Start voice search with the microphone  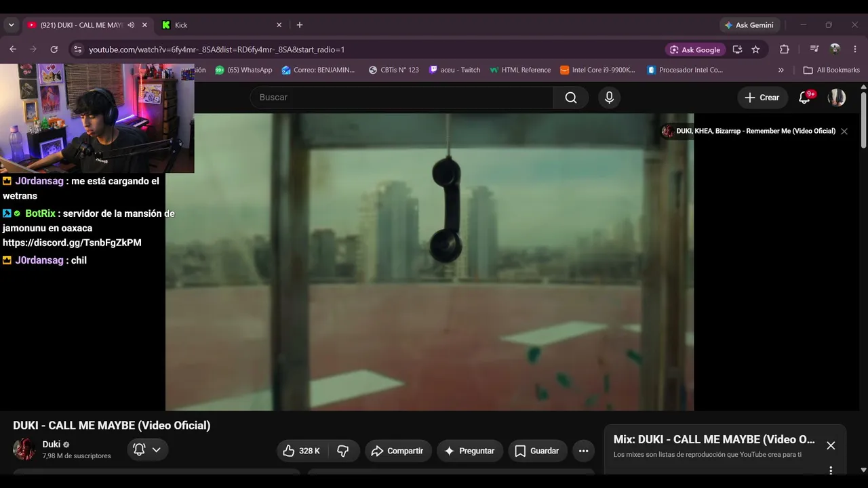(609, 98)
